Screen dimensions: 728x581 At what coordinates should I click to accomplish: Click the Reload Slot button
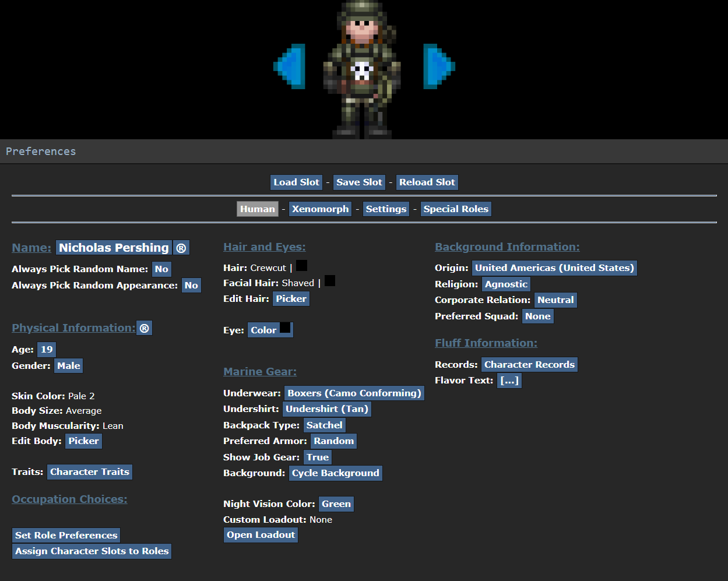click(x=427, y=182)
